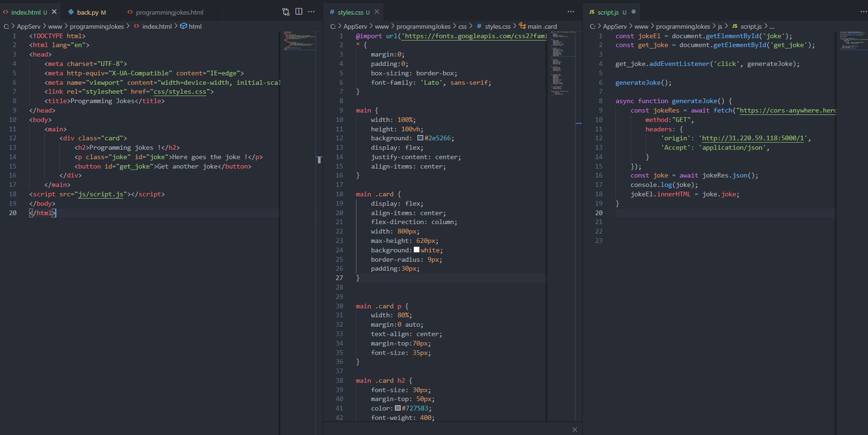The width and height of the screenshot is (868, 435).
Task: Close the bottom panel with X icon
Action: click(575, 430)
